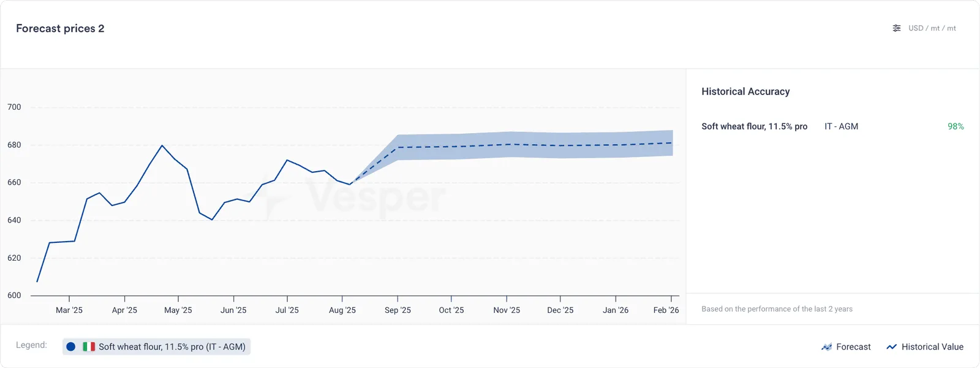980x368 pixels.
Task: Click the Historical Accuracy heading
Action: [x=745, y=91]
